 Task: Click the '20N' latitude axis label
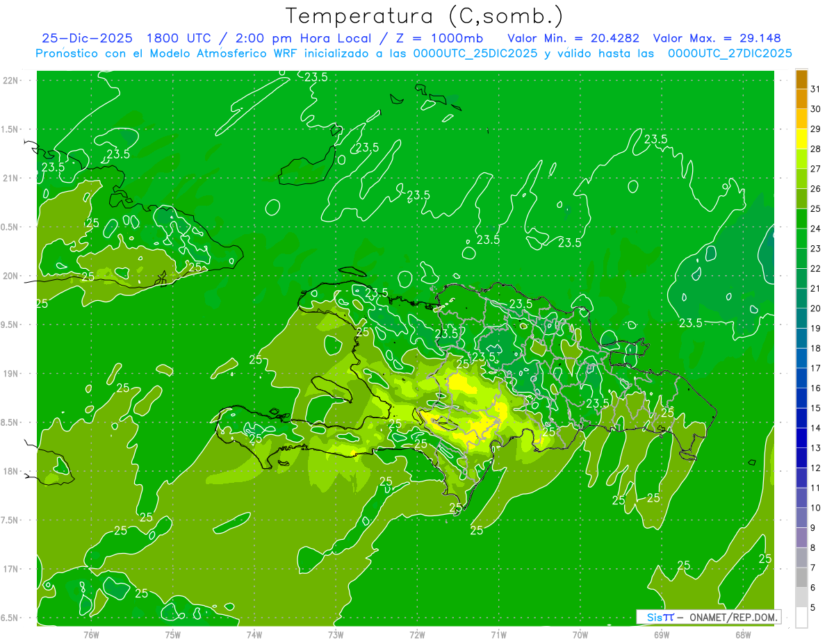[x=12, y=276]
